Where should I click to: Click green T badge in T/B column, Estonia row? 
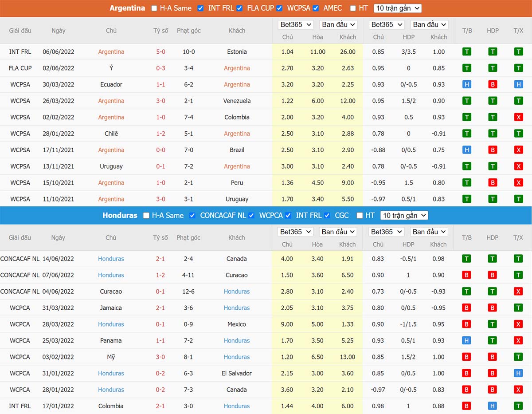467,52
